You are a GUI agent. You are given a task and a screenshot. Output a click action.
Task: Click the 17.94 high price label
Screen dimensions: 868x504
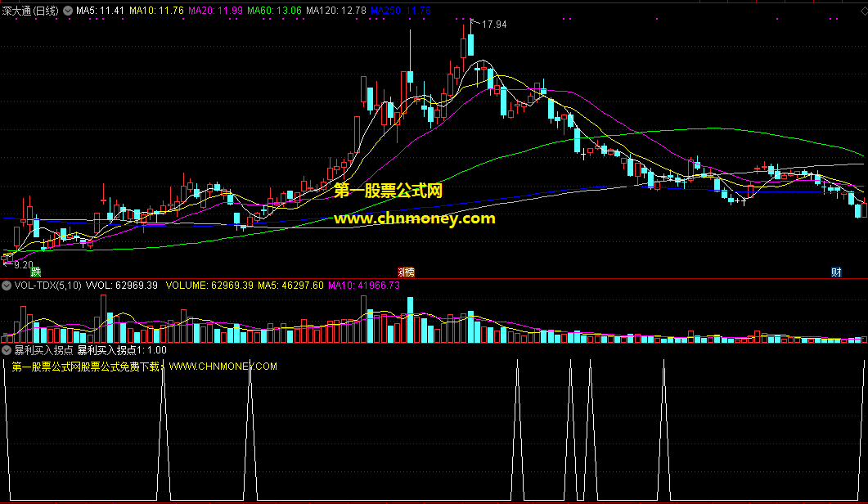[x=494, y=25]
